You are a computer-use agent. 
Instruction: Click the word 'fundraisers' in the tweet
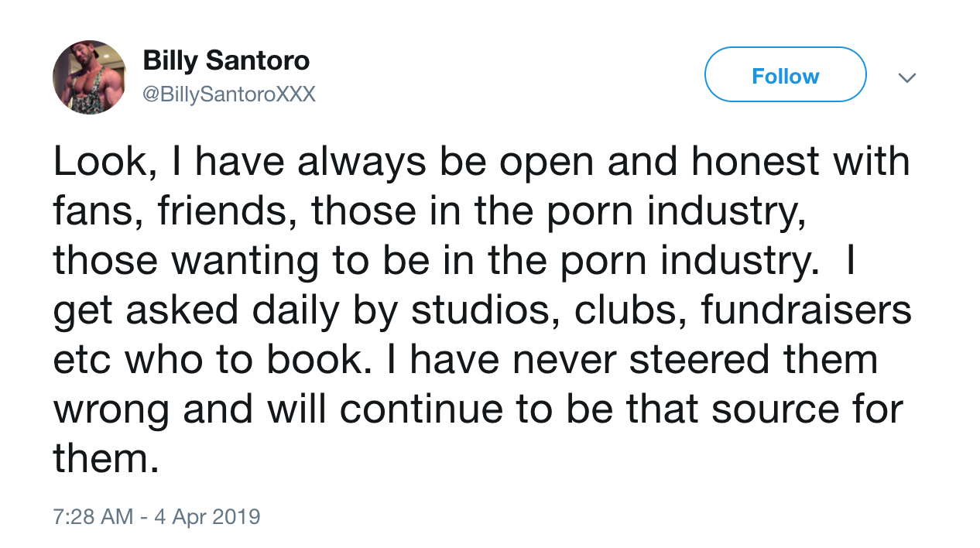(807, 311)
